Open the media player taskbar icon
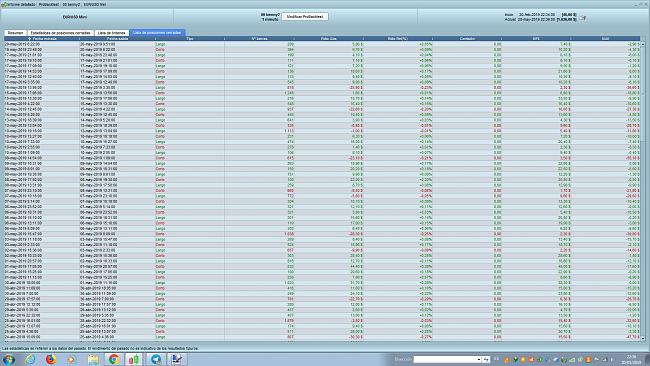The height and width of the screenshot is (366, 650). pyautogui.click(x=72, y=359)
